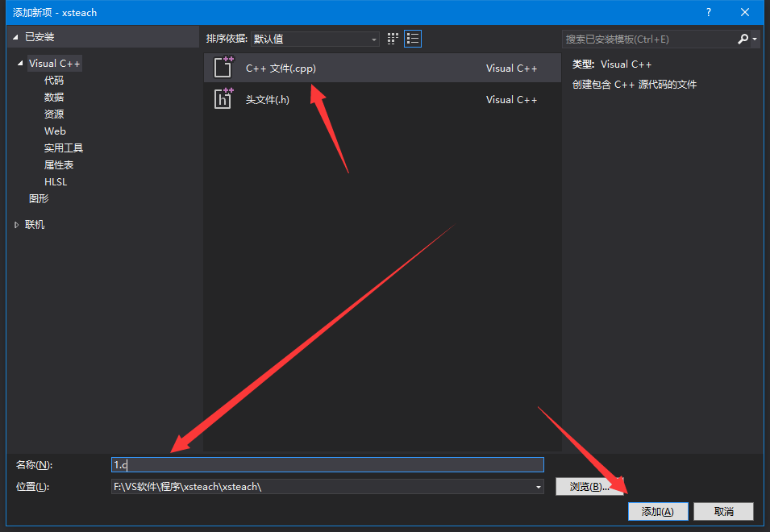Click the header file (.h) template icon
This screenshot has width=770, height=532.
coord(223,99)
